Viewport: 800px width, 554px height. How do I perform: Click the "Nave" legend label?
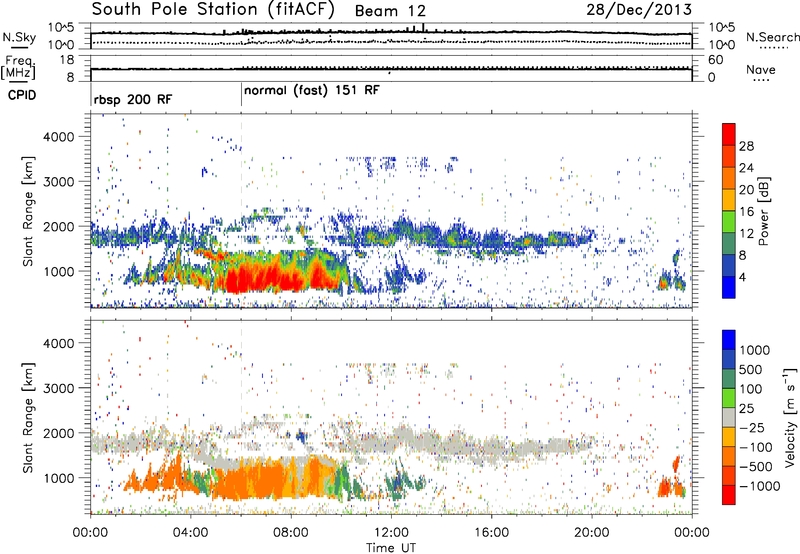coord(761,69)
